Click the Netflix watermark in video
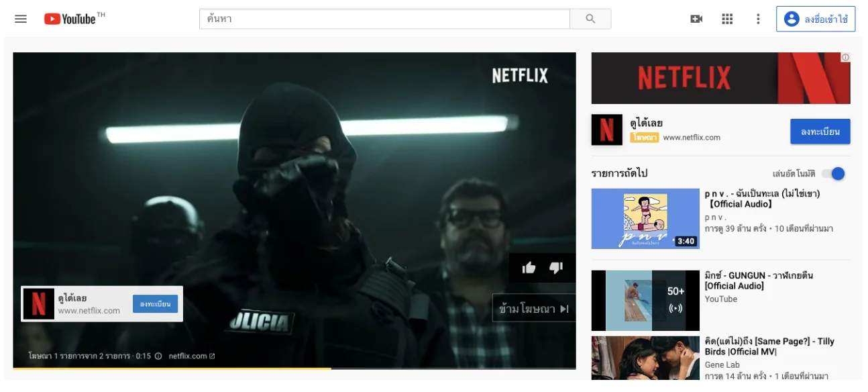This screenshot has width=868, height=392. [520, 76]
